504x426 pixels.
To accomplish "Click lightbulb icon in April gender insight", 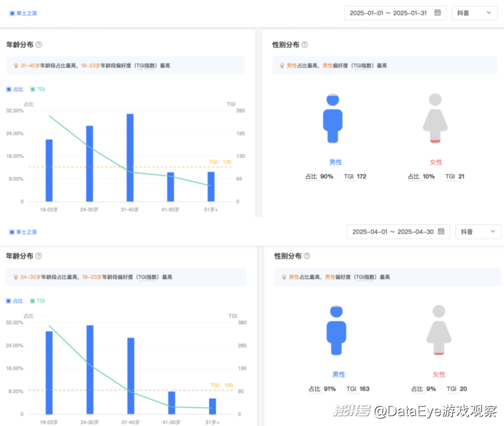I will pos(284,277).
